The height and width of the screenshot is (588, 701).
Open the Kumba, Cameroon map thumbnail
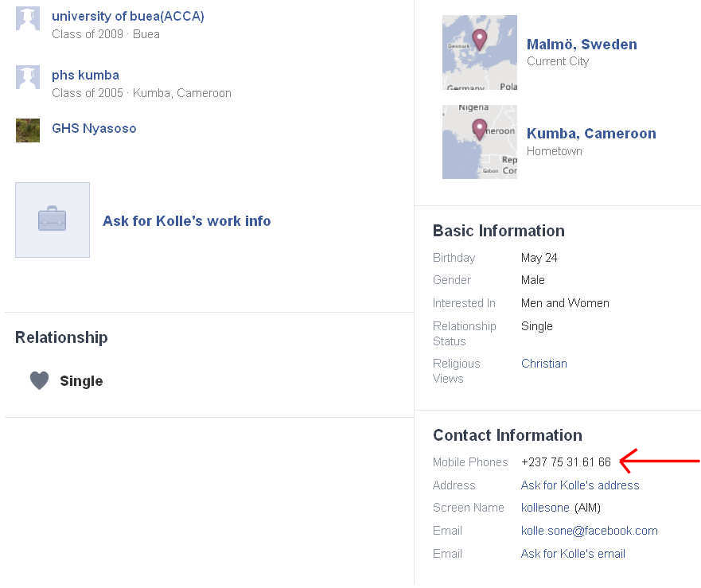pos(479,142)
